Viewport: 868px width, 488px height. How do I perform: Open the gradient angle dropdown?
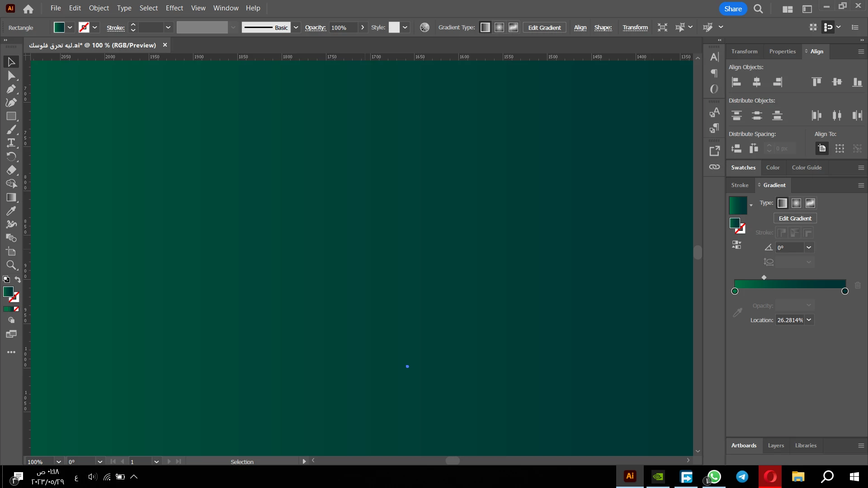[809, 247]
